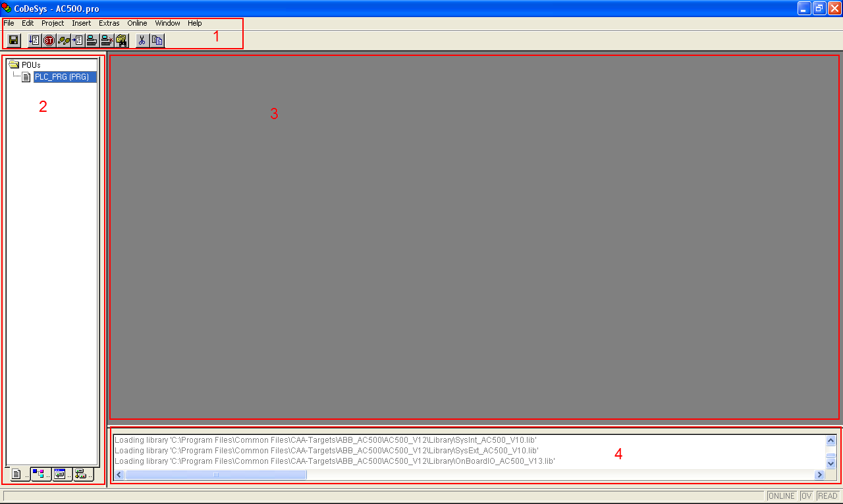Click the message log scroll down arrow
Screen dimensions: 843x504
831,463
